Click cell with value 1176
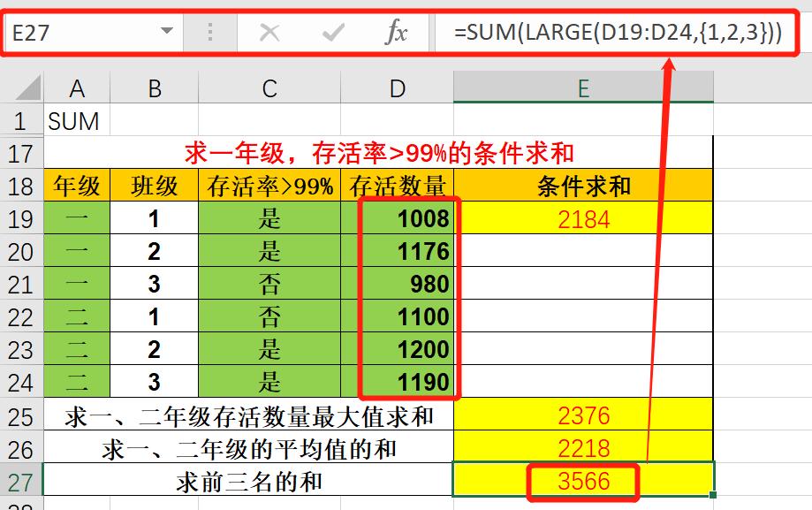The height and width of the screenshot is (510, 812). 398,251
